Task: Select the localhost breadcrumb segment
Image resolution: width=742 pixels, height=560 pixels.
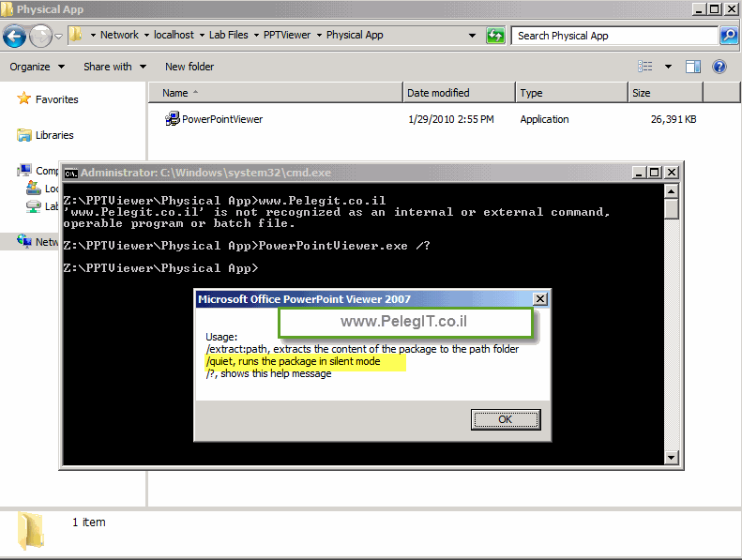Action: (174, 35)
